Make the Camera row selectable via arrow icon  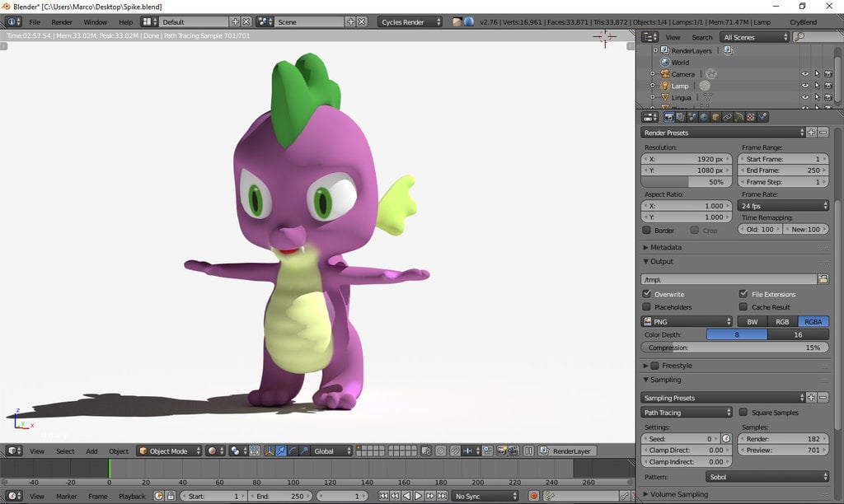click(x=817, y=73)
